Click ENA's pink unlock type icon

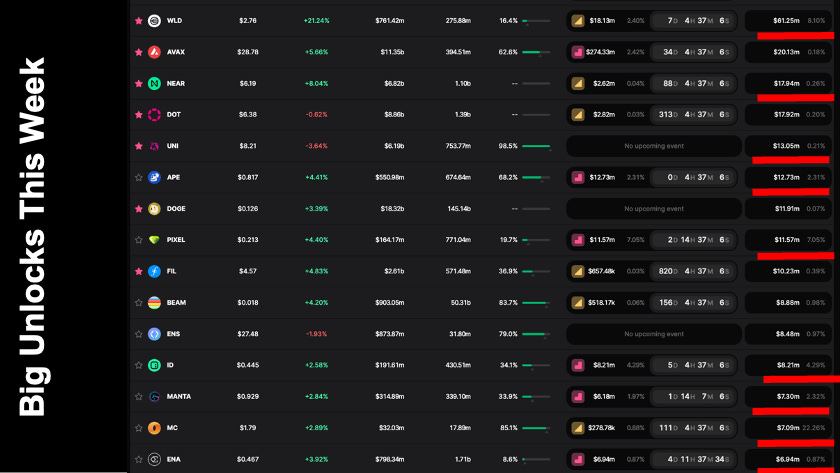578,459
